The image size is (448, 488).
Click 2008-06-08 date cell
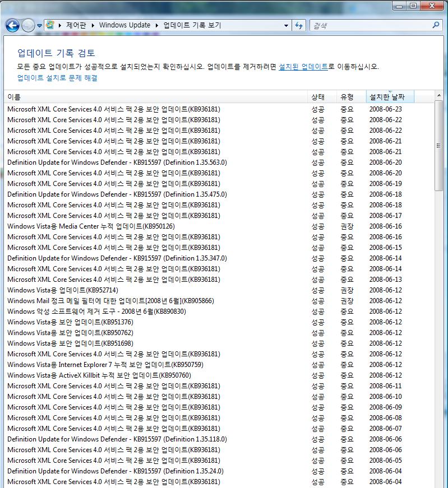click(x=386, y=418)
